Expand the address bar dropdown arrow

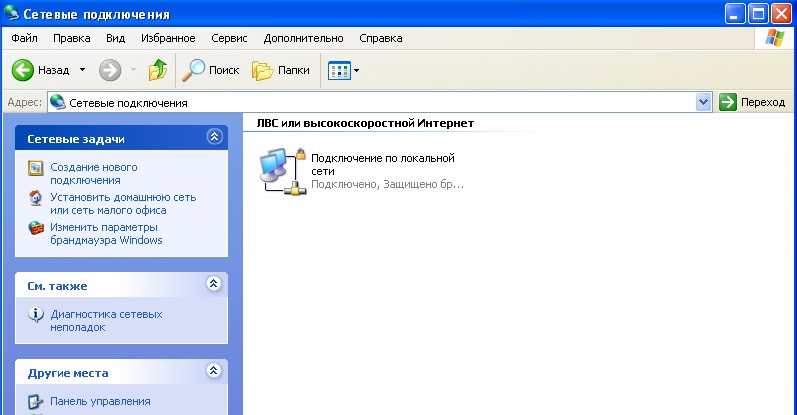click(x=703, y=102)
